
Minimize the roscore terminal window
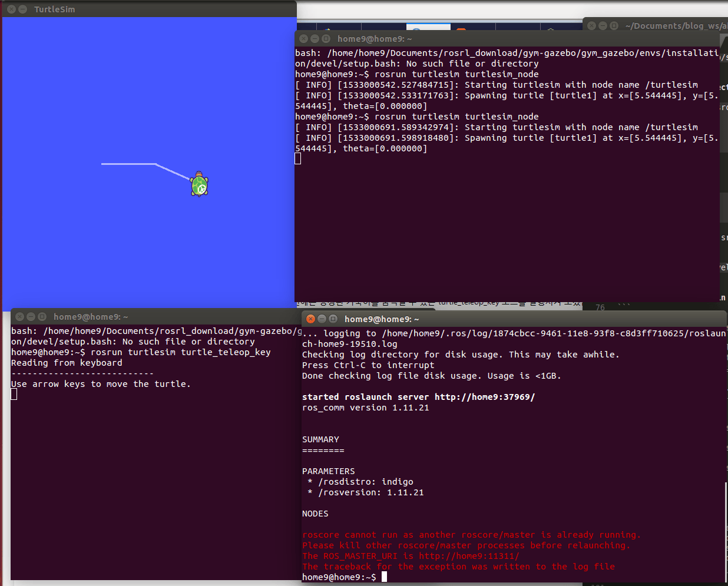point(322,319)
